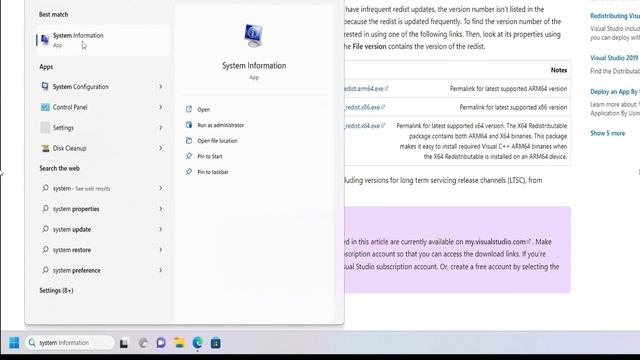This screenshot has width=640, height=360.
Task: Open Redistributing Visual sidebar link
Action: pos(615,16)
